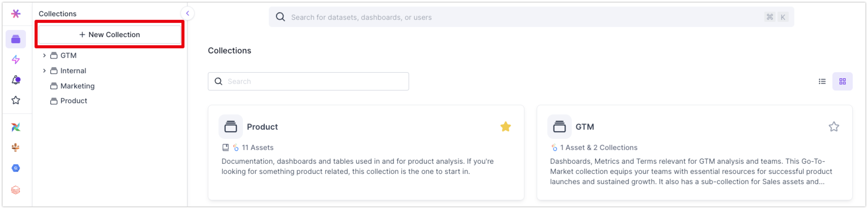Click the lightning bolt sidebar icon
The image size is (868, 209).
click(15, 60)
